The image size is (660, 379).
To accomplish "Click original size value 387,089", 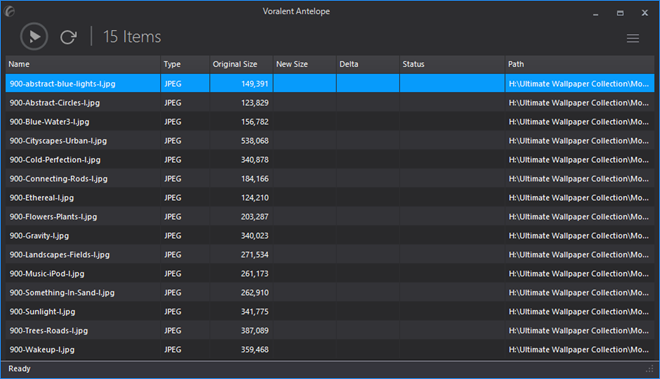I will coord(255,331).
